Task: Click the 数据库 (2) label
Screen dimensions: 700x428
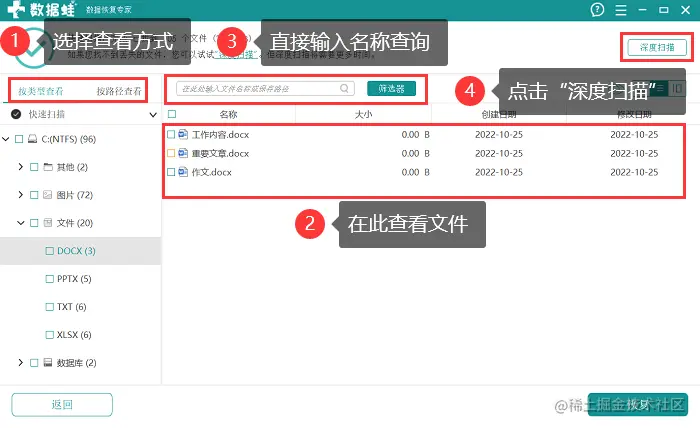Action: coord(76,362)
